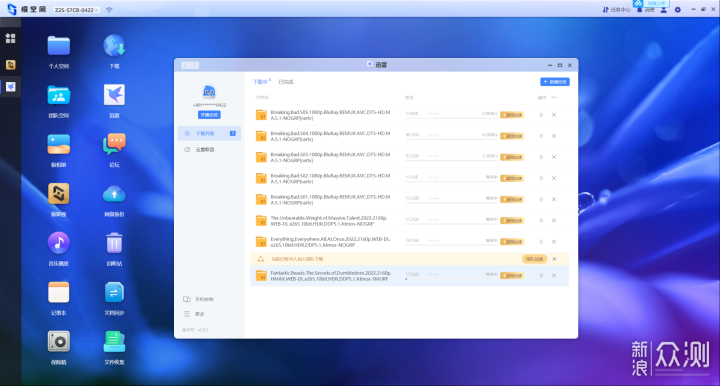Dismiss the orange team download banner
720x386 pixels.
coord(554,259)
